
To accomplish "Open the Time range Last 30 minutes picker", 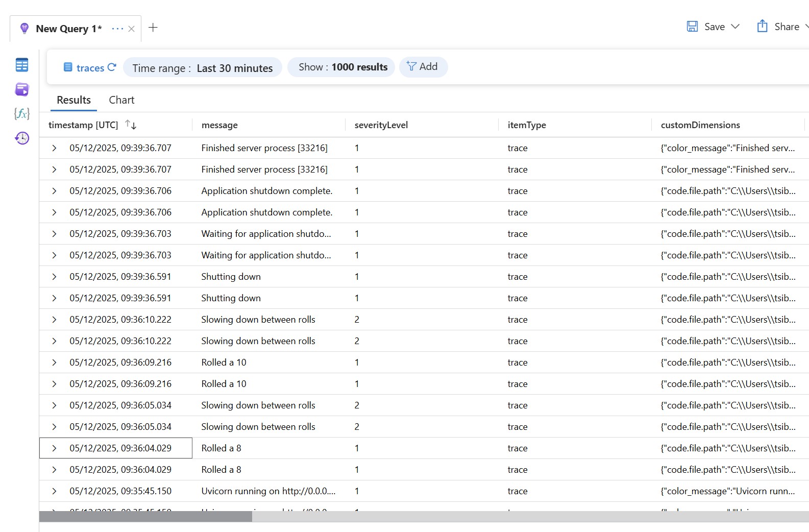I will click(x=203, y=67).
